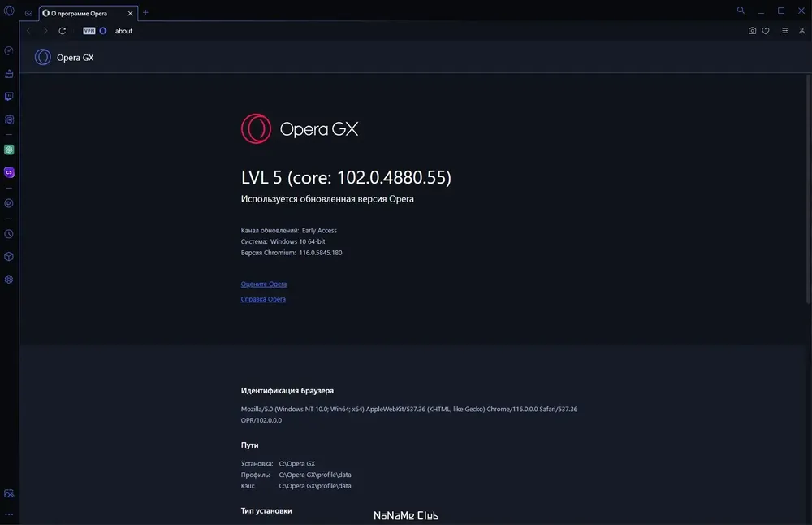Click the version text 'LVL 5 (core: 102.0.4880.55)'
Viewport: 812px width, 525px height.
346,178
